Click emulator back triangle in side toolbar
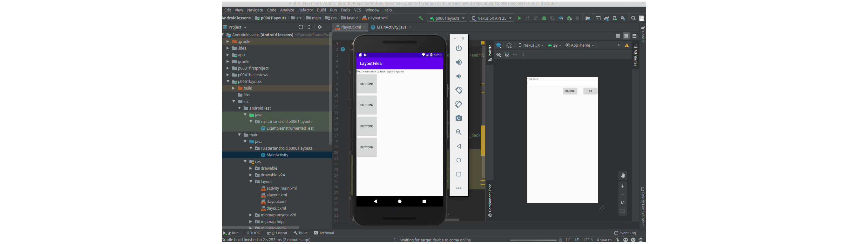868x244 pixels. pyautogui.click(x=458, y=146)
